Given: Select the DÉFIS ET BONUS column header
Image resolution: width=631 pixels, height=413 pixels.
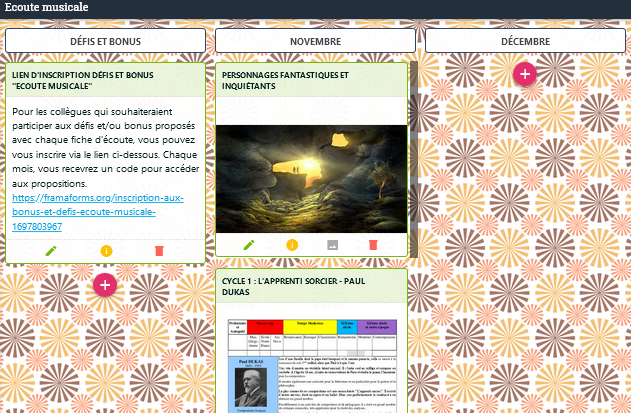Looking at the screenshot, I should point(106,41).
